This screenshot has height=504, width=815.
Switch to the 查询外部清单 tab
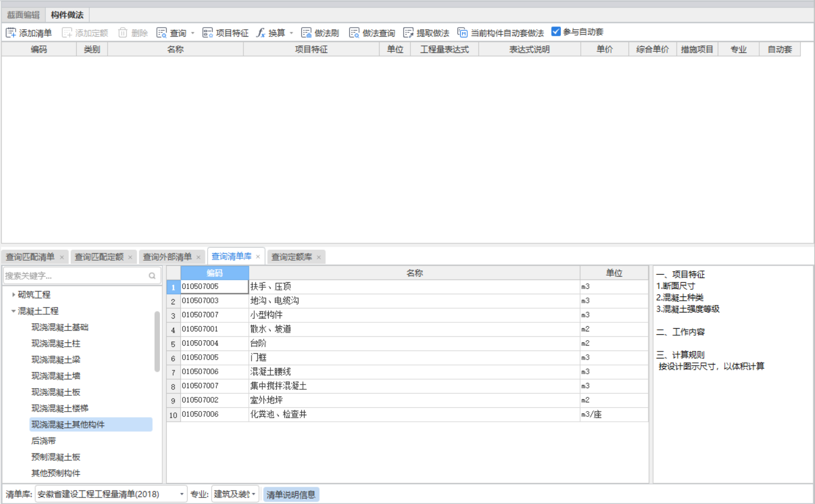tap(167, 257)
